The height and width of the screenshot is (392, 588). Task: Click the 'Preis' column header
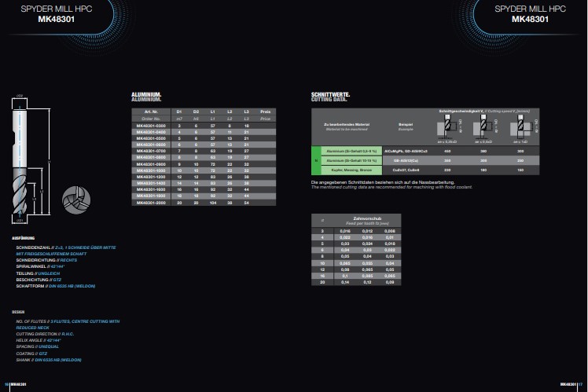pyautogui.click(x=265, y=112)
